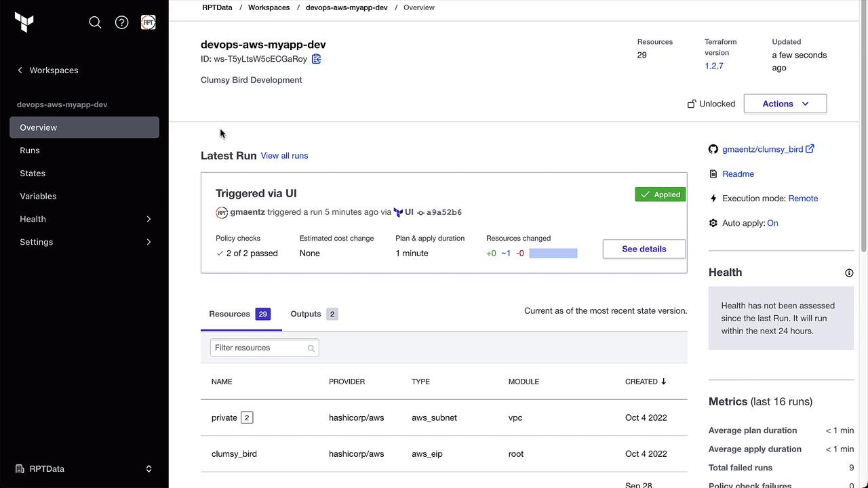Image resolution: width=868 pixels, height=488 pixels.
Task: Click the Health info icon
Action: (849, 273)
